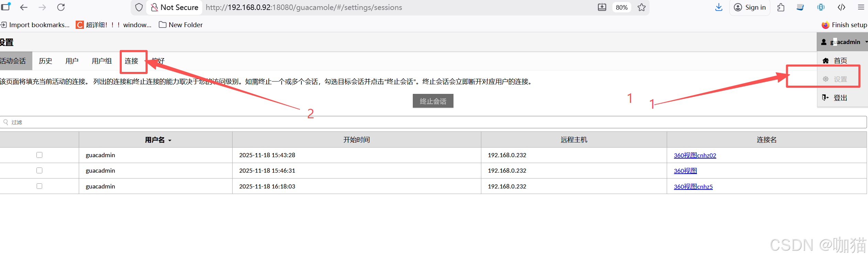Click the Sign in account button

(750, 7)
